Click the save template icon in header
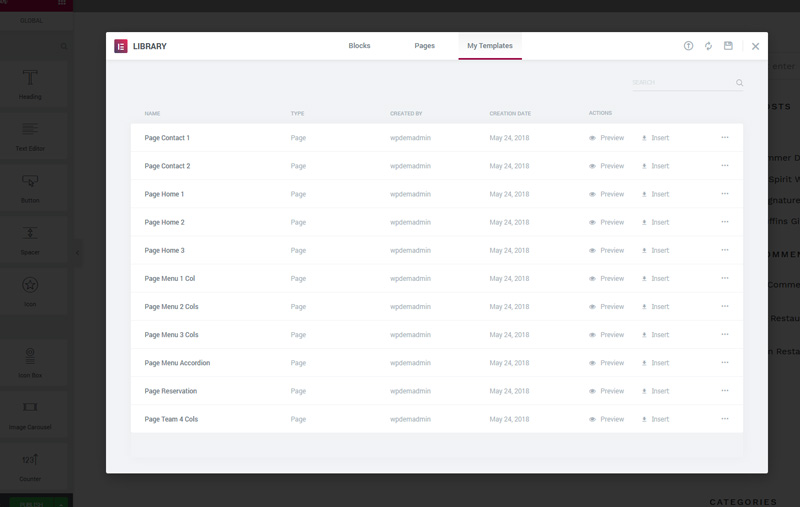The height and width of the screenshot is (507, 800). 728,46
